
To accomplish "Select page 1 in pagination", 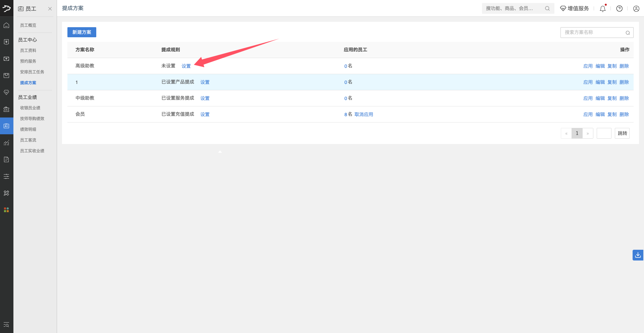I will (x=577, y=133).
